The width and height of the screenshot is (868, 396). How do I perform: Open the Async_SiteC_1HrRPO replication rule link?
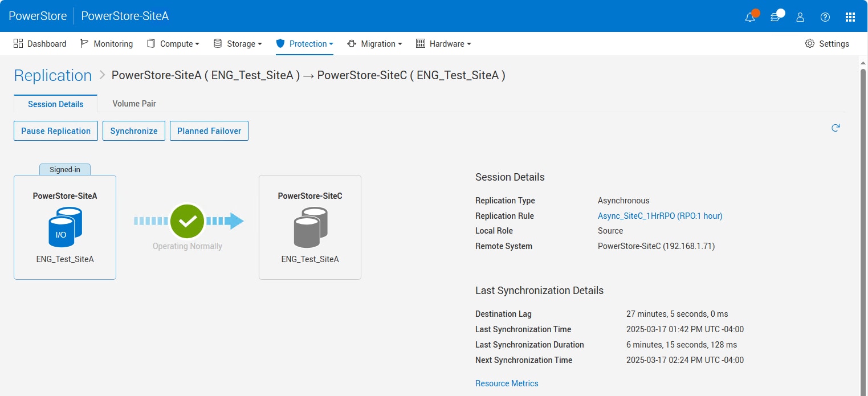click(x=660, y=216)
